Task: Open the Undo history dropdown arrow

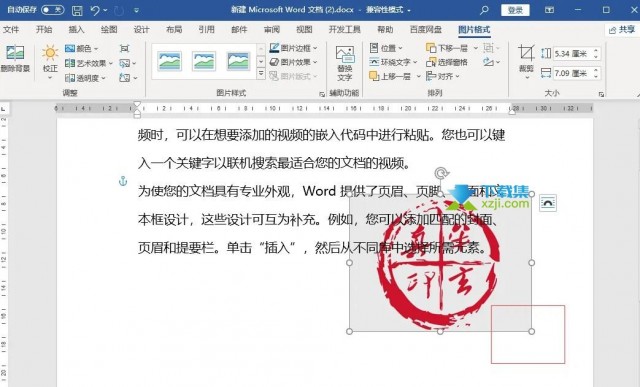Action: coord(105,10)
